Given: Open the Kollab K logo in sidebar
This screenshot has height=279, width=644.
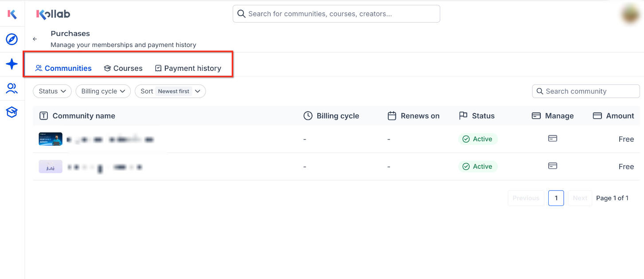Looking at the screenshot, I should coord(12,14).
